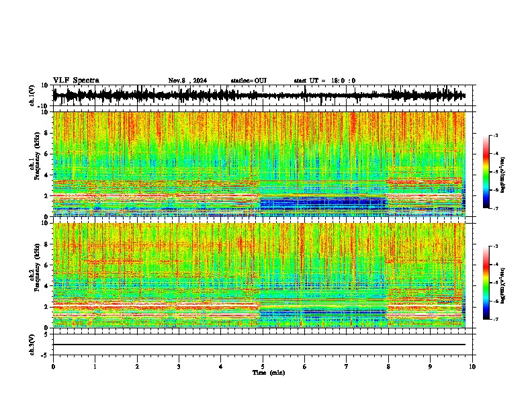Click the dark blue quiet band in ch.2 spectrogram
Viewport: 532px width, 411px height.
pyautogui.click(x=323, y=313)
